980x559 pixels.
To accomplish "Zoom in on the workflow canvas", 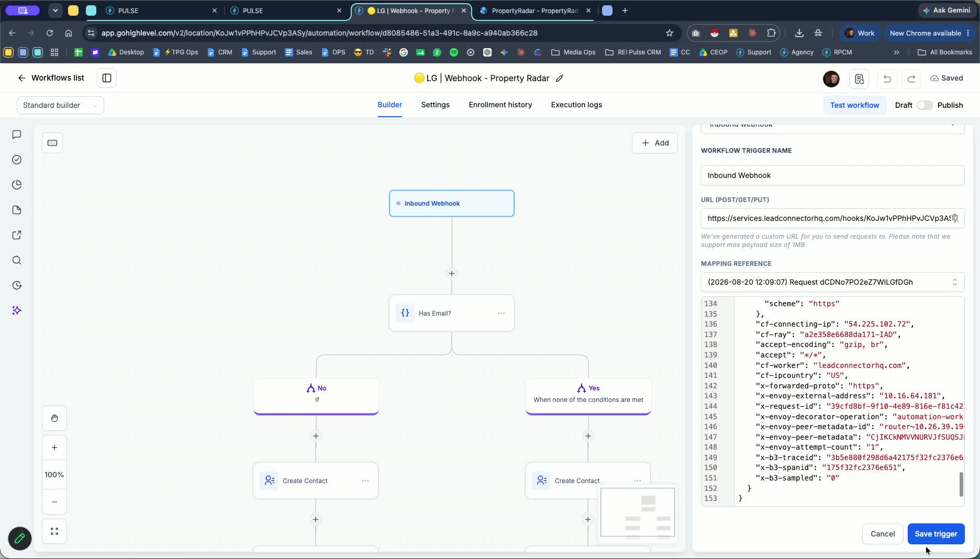I will tap(54, 448).
